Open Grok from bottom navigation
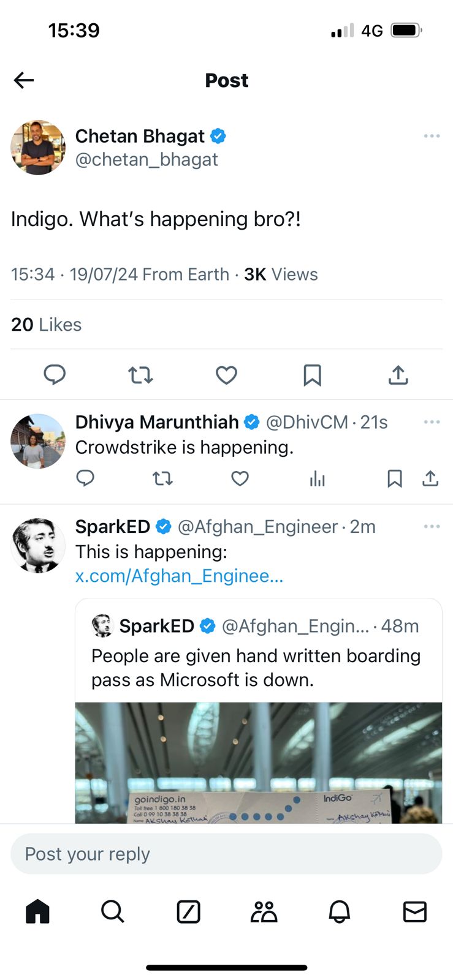Image resolution: width=453 pixels, height=980 pixels. (188, 911)
